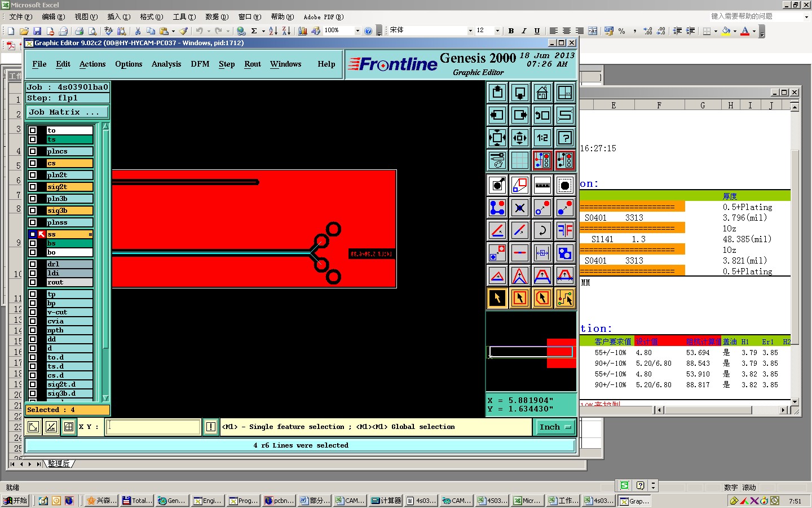The width and height of the screenshot is (812, 508).
Task: Click the question mark help icon
Action: tap(564, 138)
